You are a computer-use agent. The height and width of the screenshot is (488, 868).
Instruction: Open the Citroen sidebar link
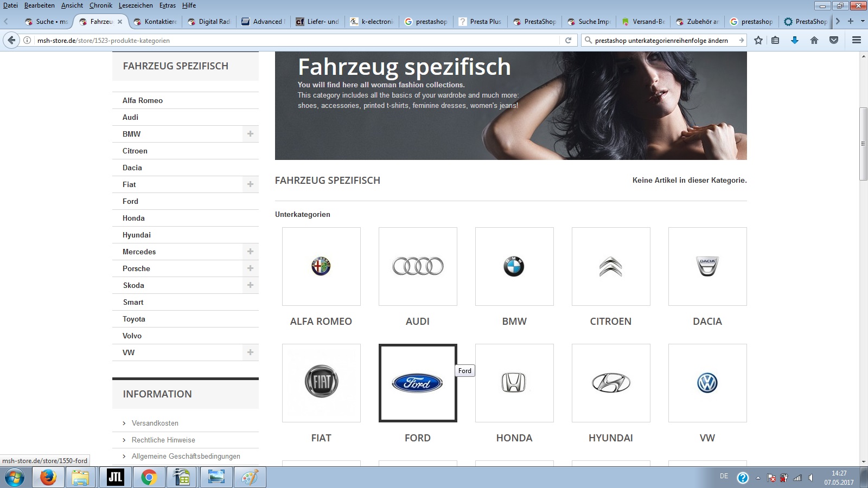coord(135,151)
